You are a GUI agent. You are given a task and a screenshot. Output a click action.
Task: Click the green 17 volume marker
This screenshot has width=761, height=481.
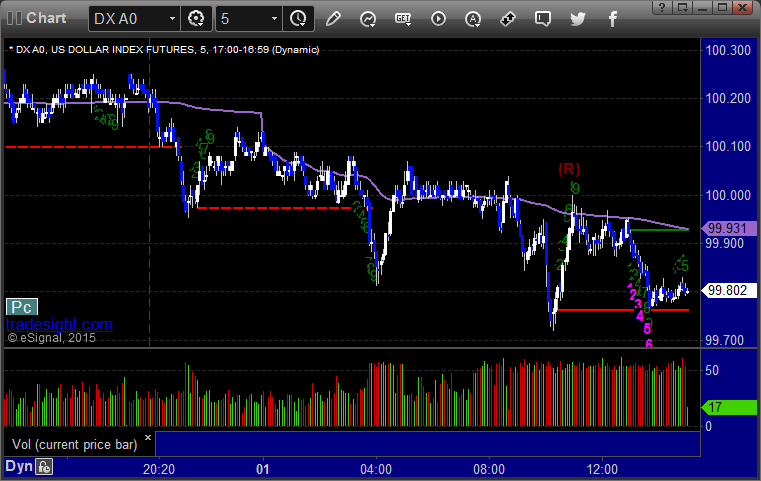[x=729, y=407]
